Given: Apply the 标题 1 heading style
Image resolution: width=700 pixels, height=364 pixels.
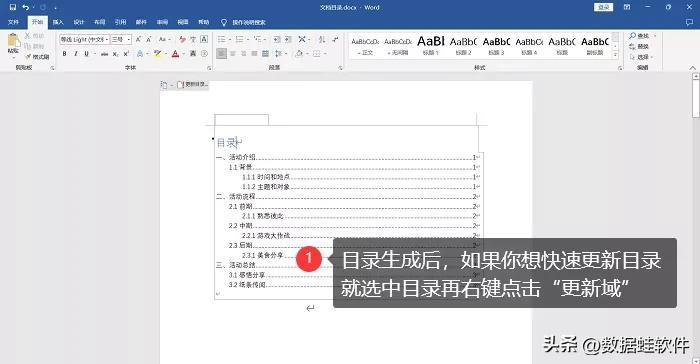Looking at the screenshot, I should (x=431, y=46).
